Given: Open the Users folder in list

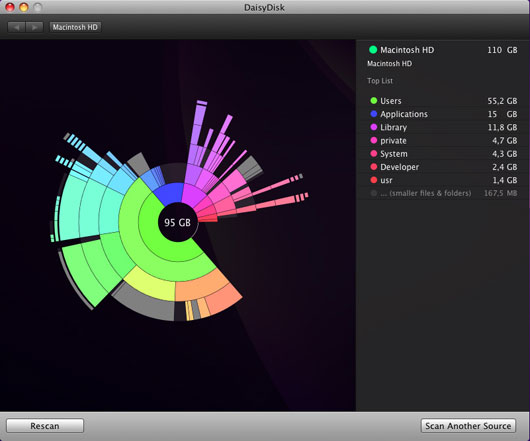Looking at the screenshot, I should pyautogui.click(x=443, y=101).
